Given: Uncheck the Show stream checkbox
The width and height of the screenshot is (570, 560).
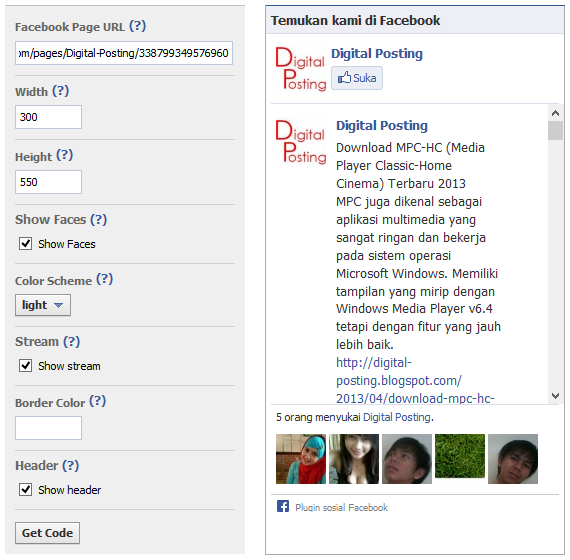Looking at the screenshot, I should (x=25, y=365).
